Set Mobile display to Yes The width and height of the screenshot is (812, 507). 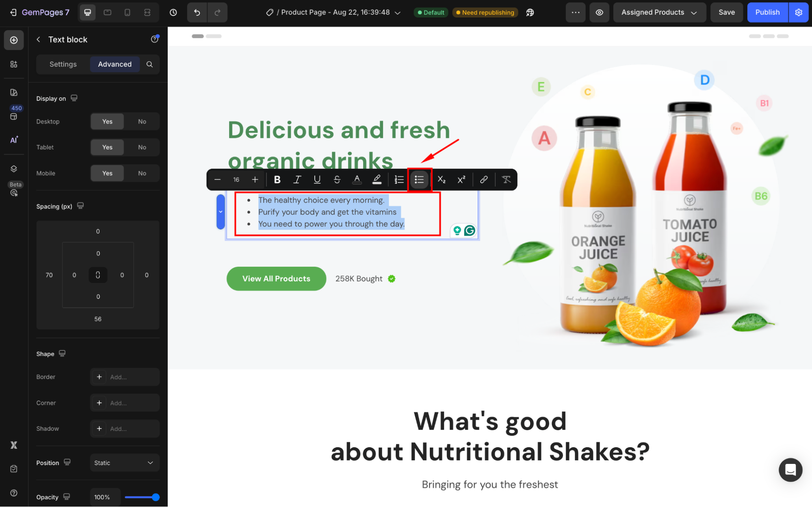click(107, 173)
